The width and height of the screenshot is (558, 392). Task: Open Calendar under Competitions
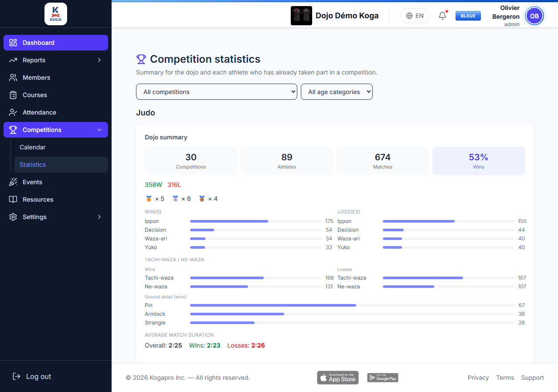pyautogui.click(x=61, y=147)
